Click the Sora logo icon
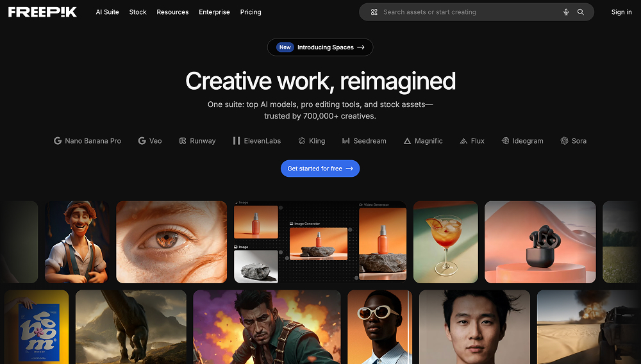The height and width of the screenshot is (364, 641). click(564, 141)
